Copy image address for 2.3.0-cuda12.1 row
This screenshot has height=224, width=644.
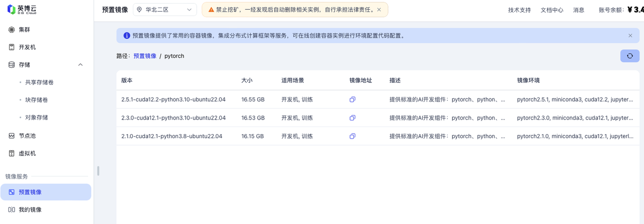[x=352, y=118]
